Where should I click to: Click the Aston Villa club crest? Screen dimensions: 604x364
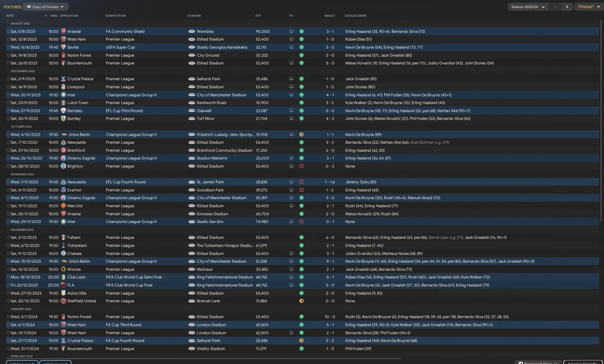pyautogui.click(x=63, y=293)
